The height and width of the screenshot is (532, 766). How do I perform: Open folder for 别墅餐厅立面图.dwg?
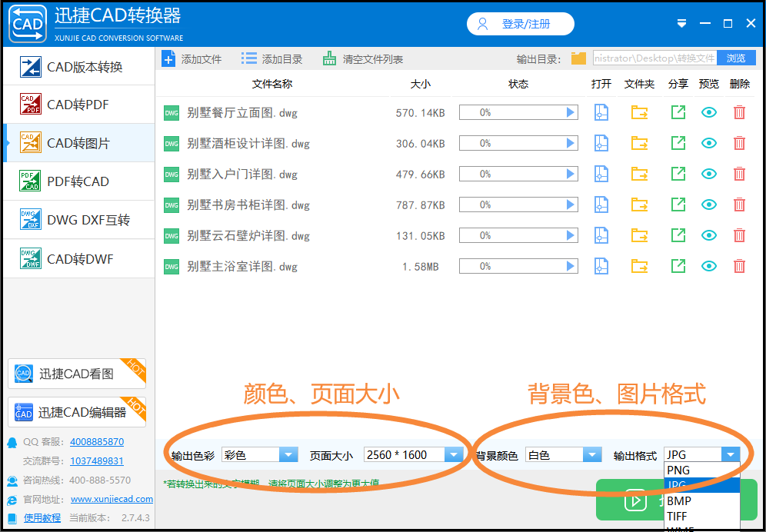639,113
